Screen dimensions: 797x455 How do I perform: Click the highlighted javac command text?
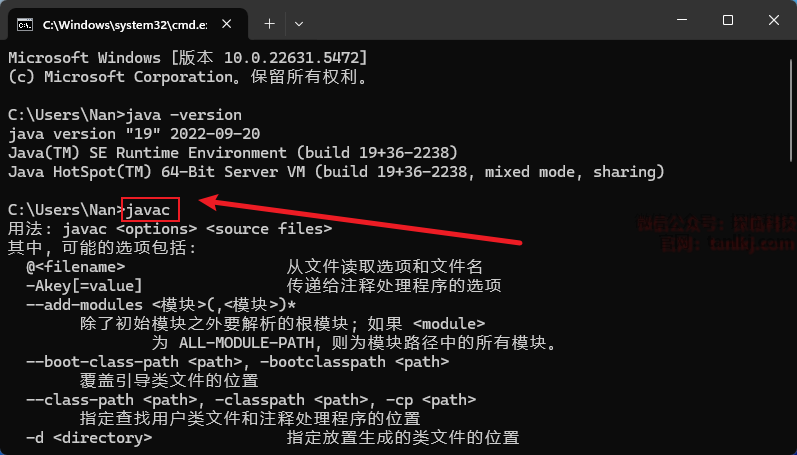coord(150,210)
